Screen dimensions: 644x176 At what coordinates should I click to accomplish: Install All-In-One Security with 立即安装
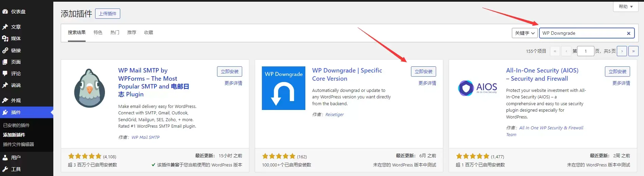[618, 71]
